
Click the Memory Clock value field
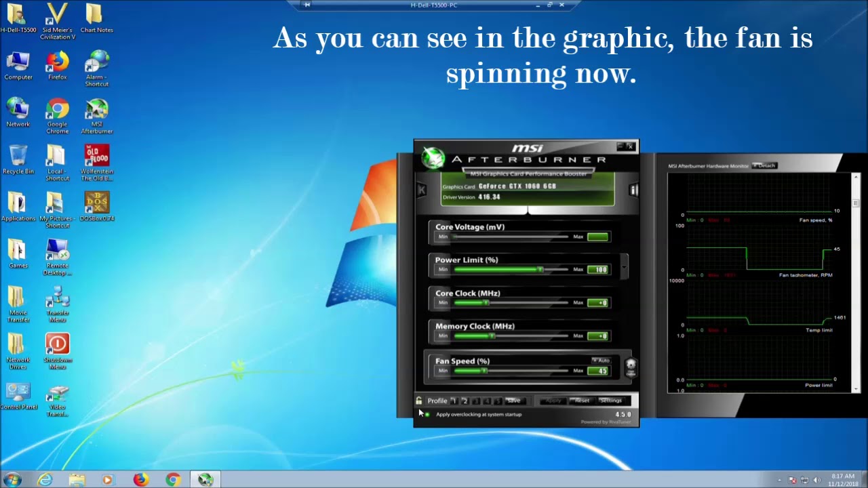tap(598, 336)
